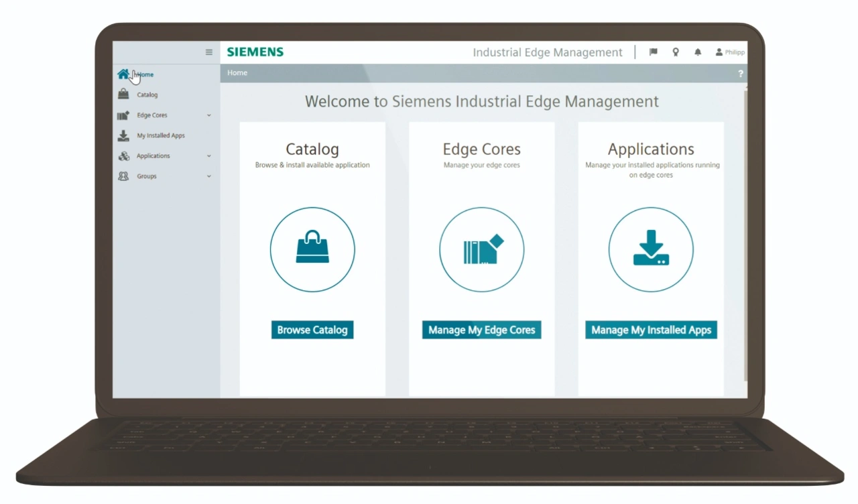Open notifications bell icon
This screenshot has height=504, width=858.
point(698,52)
